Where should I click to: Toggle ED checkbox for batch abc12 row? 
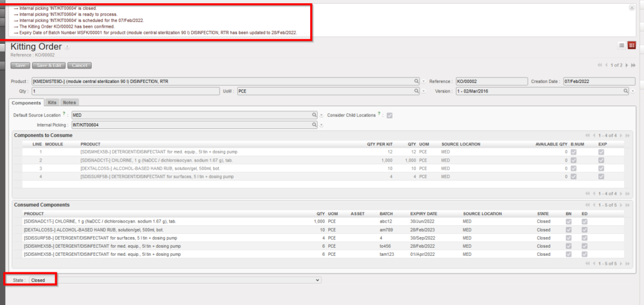[x=586, y=221]
